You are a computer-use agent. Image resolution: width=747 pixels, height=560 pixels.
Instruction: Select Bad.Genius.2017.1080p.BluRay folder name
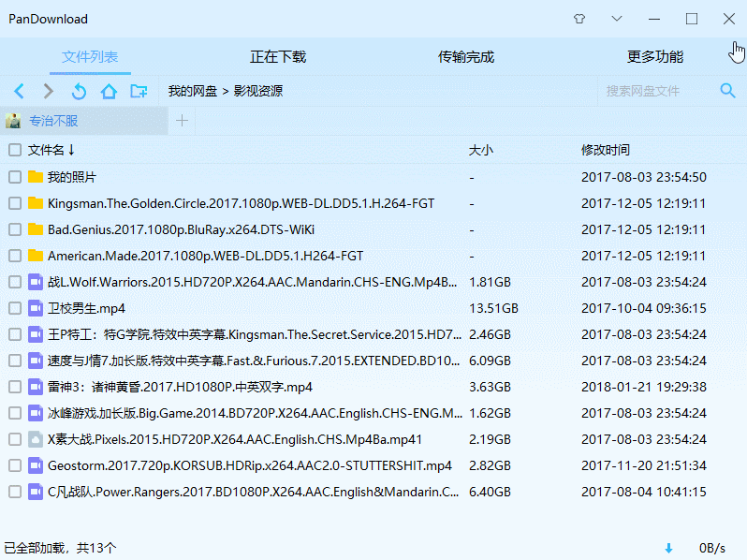click(x=181, y=229)
